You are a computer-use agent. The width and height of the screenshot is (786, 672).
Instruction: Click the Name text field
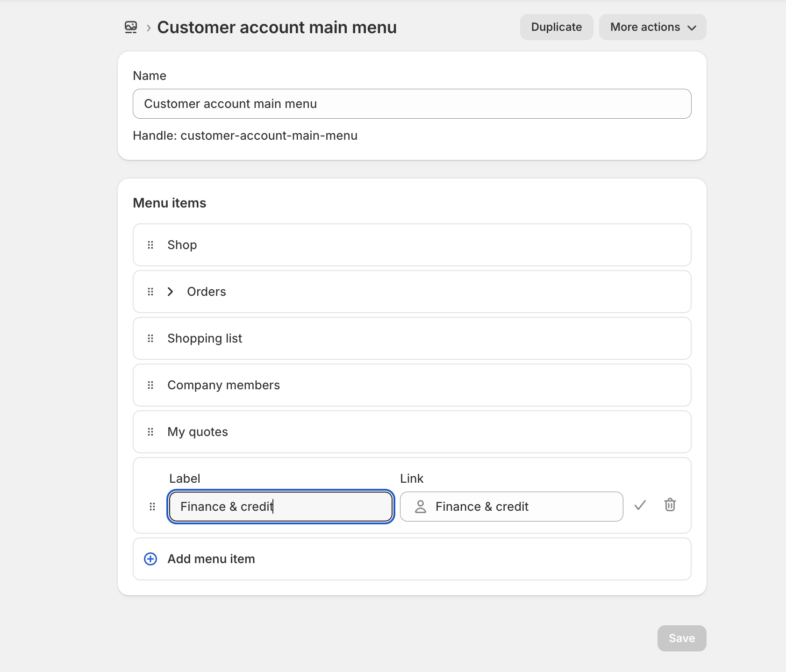[412, 104]
